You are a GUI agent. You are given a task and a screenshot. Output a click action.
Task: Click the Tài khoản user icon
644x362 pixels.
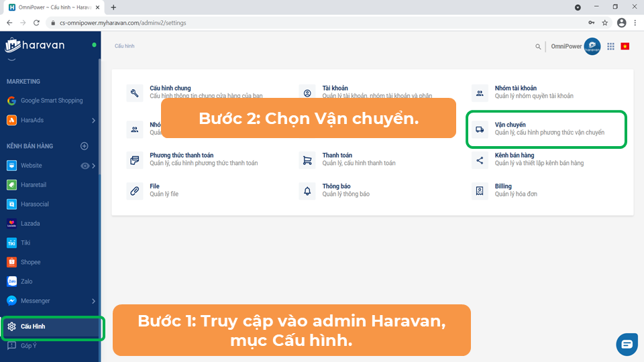click(307, 93)
